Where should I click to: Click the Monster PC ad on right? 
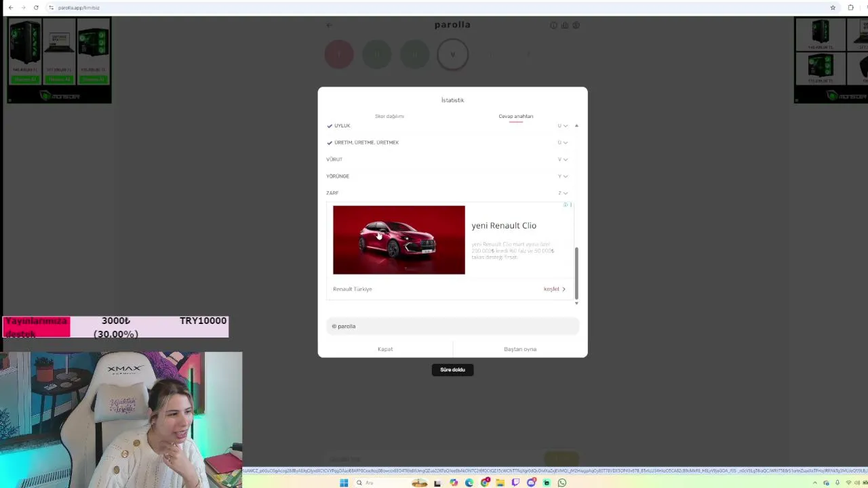click(831, 60)
